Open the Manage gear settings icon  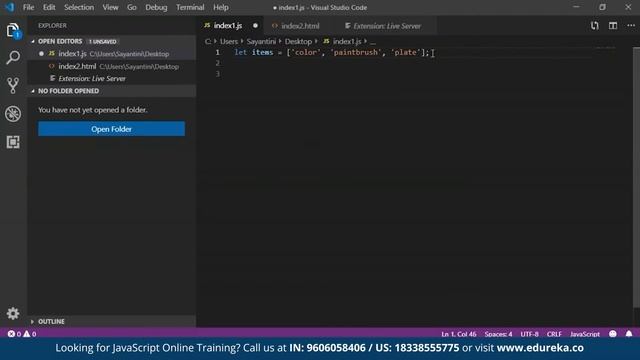(x=13, y=313)
